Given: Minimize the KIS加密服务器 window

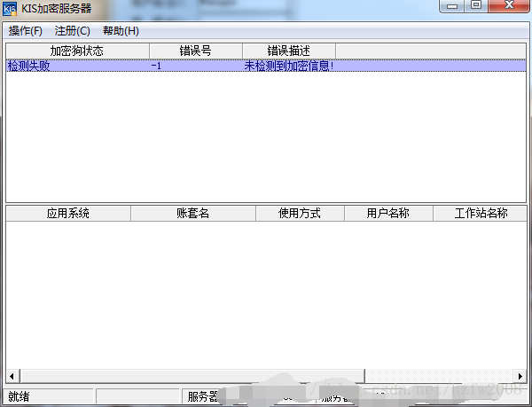Looking at the screenshot, I should coord(452,6).
